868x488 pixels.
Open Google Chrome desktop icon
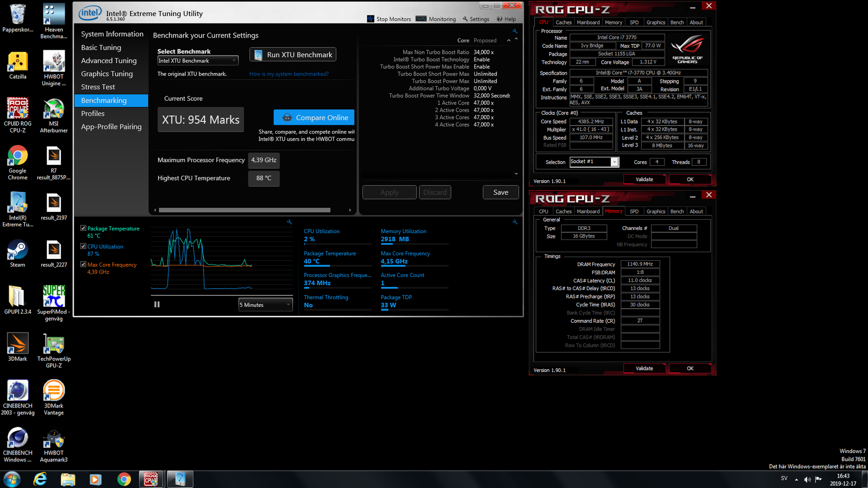(x=18, y=163)
